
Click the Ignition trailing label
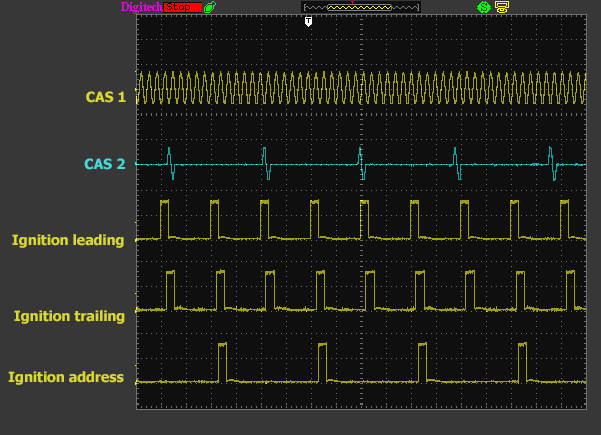(69, 317)
